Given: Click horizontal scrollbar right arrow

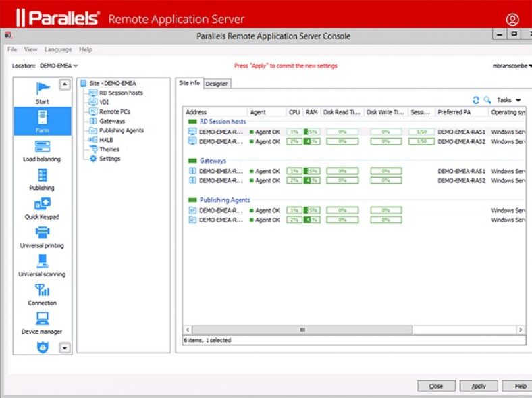Looking at the screenshot, I should (521, 330).
